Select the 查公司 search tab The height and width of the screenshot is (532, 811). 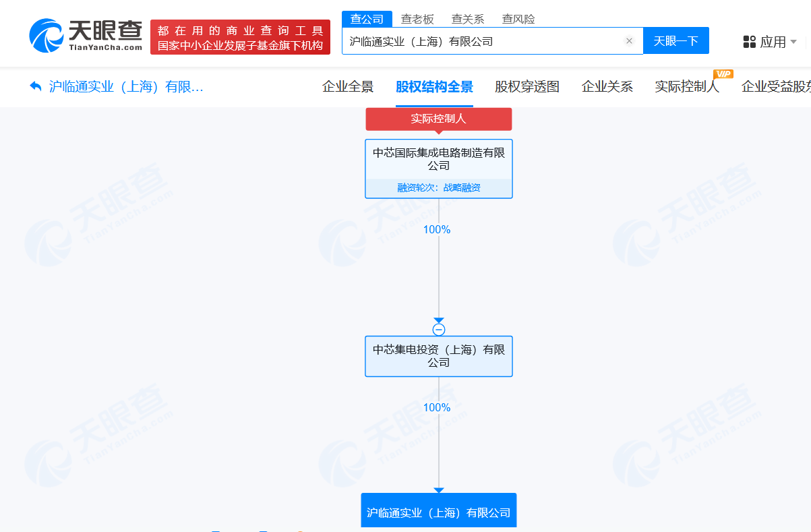(x=367, y=19)
